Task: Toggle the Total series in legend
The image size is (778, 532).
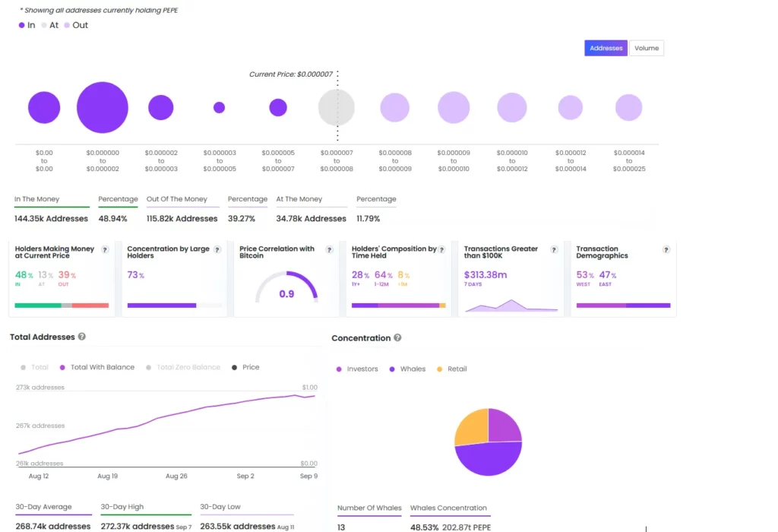Action: point(34,367)
